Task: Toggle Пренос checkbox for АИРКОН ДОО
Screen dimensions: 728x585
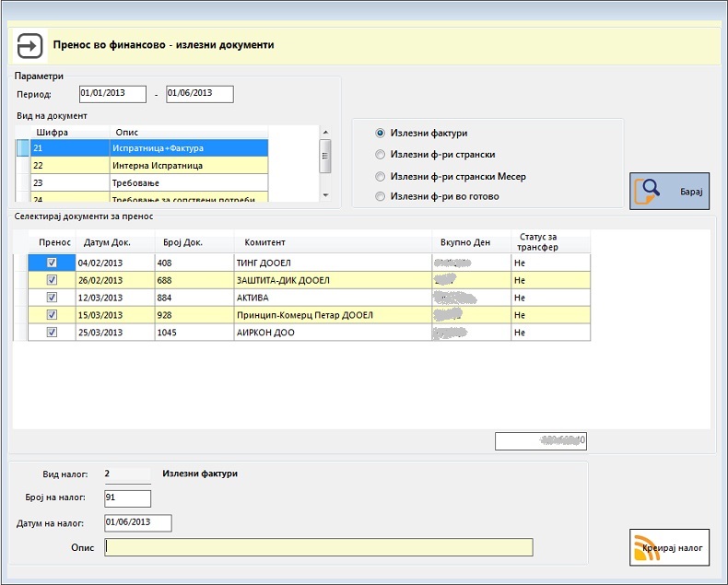Action: (52, 332)
